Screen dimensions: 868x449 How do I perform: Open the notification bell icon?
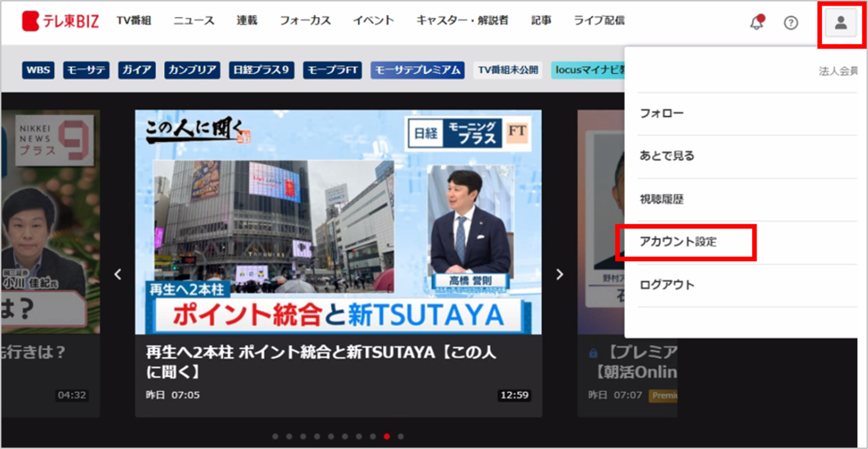tap(757, 23)
